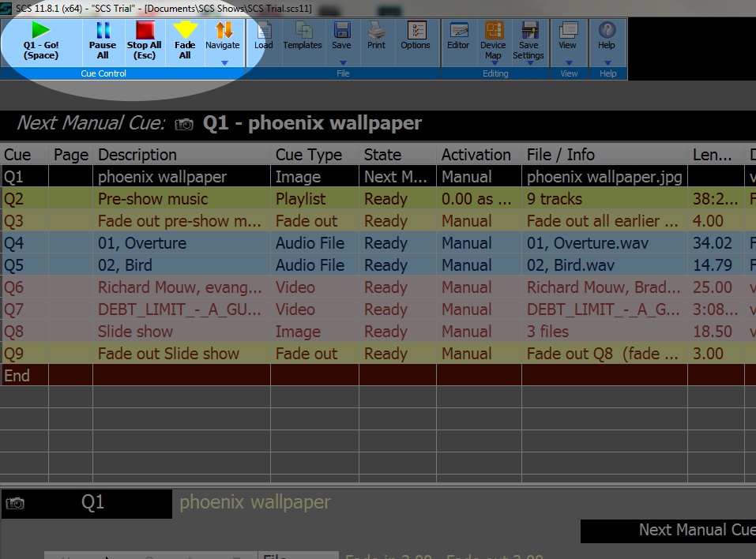Launch the cue Editor

pyautogui.click(x=458, y=36)
